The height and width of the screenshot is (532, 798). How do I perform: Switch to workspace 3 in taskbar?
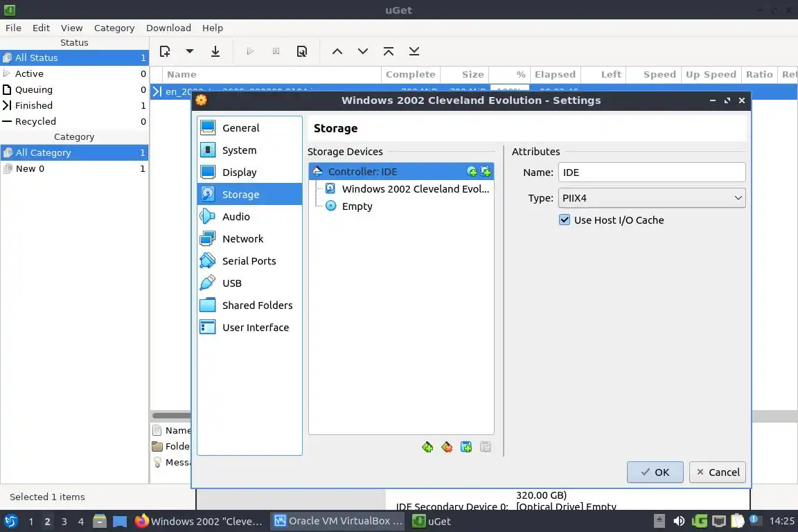(64, 522)
